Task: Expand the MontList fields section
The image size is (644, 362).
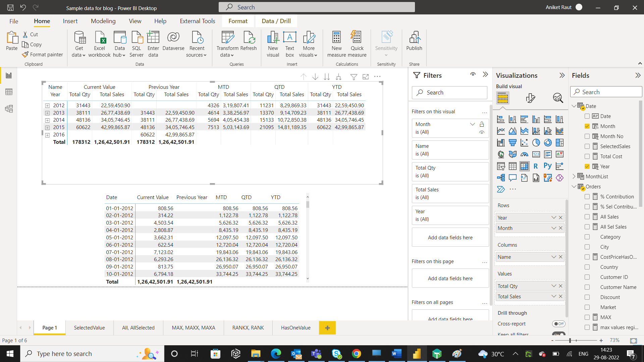Action: [574, 176]
